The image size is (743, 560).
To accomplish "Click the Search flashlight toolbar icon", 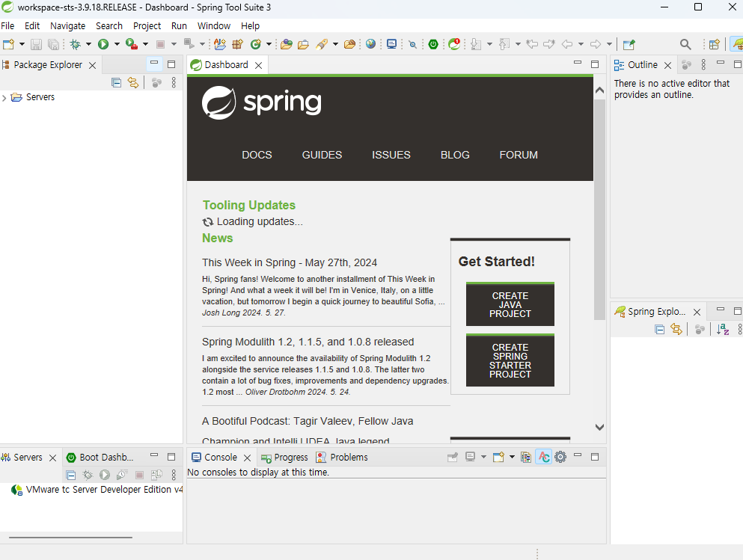I will point(322,45).
